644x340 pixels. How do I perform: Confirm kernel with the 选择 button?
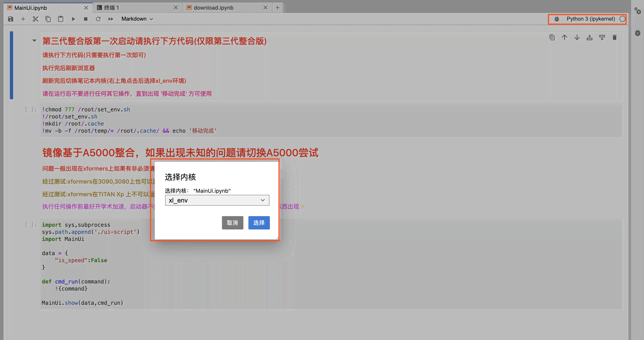pyautogui.click(x=259, y=223)
